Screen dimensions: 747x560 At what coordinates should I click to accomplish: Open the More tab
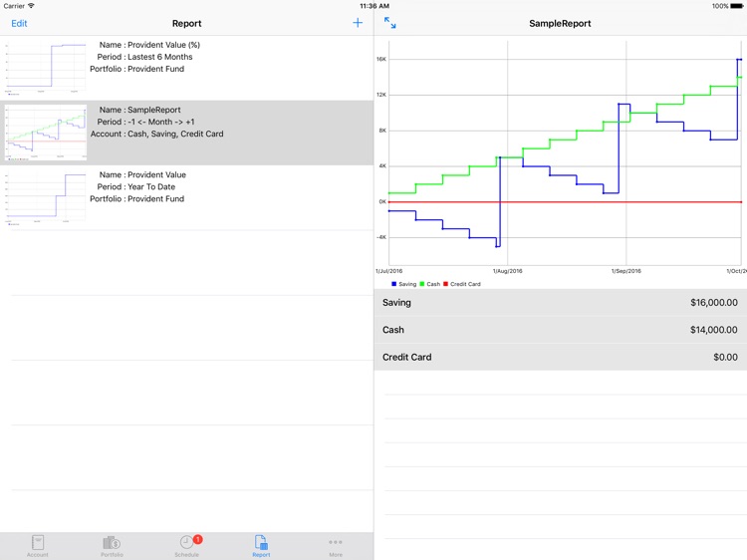click(x=336, y=546)
